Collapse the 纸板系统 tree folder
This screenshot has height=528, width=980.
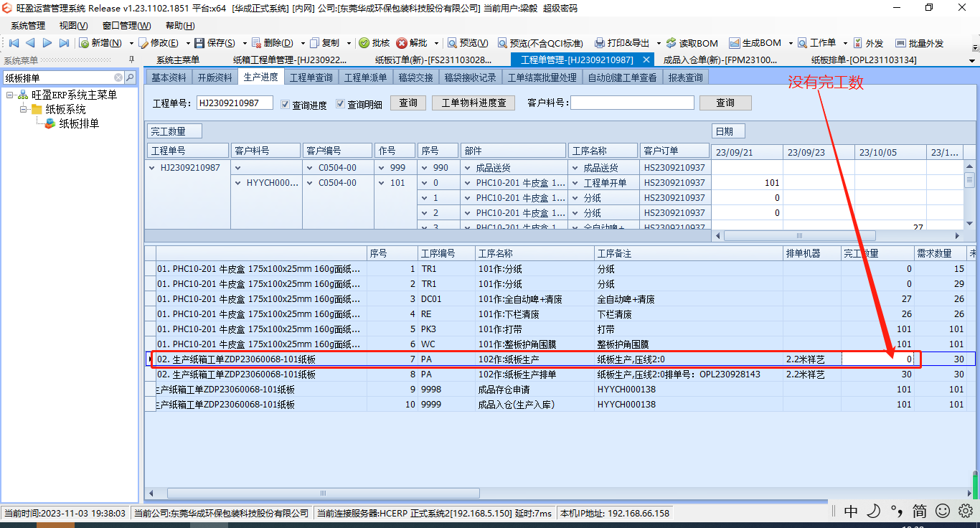23,109
